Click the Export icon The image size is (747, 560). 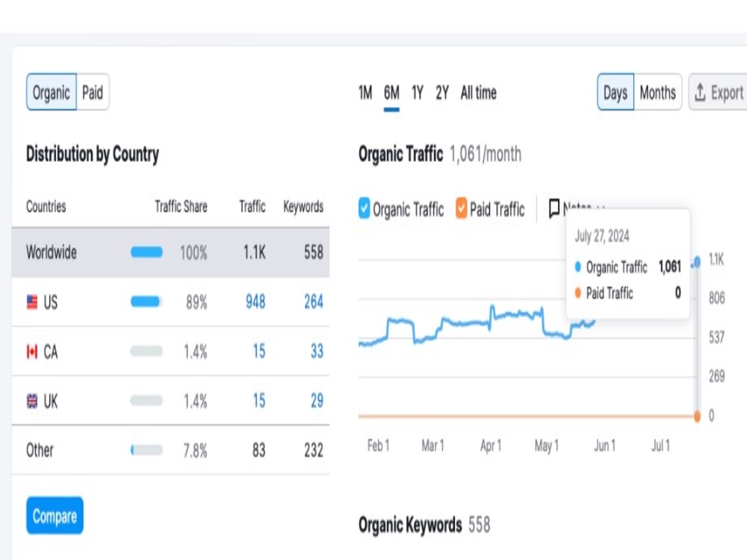click(698, 92)
